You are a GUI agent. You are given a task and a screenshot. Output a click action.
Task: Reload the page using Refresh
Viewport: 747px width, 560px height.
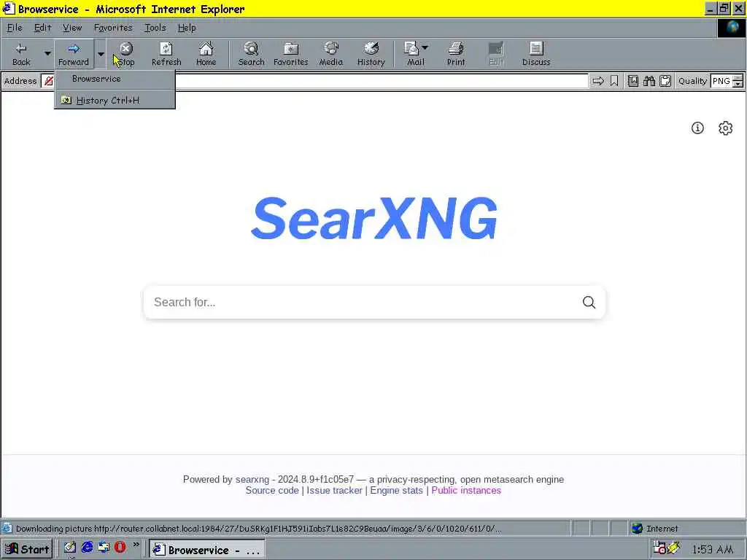[166, 54]
